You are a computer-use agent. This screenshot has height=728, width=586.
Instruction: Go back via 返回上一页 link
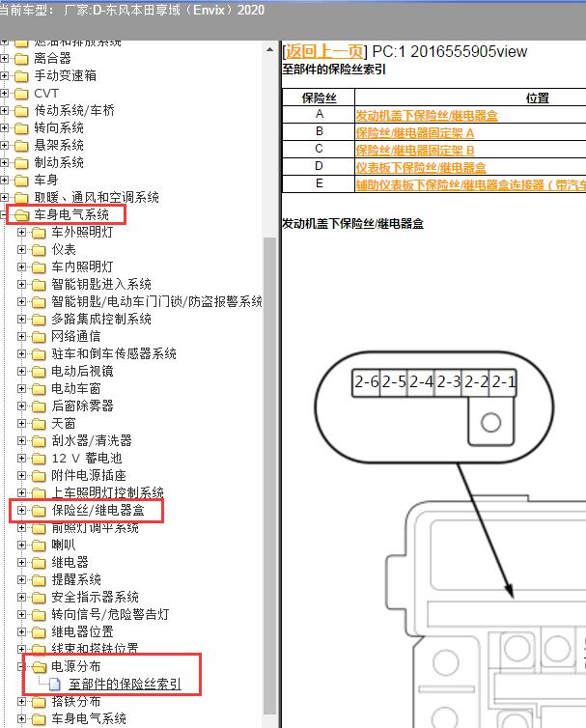(x=323, y=51)
